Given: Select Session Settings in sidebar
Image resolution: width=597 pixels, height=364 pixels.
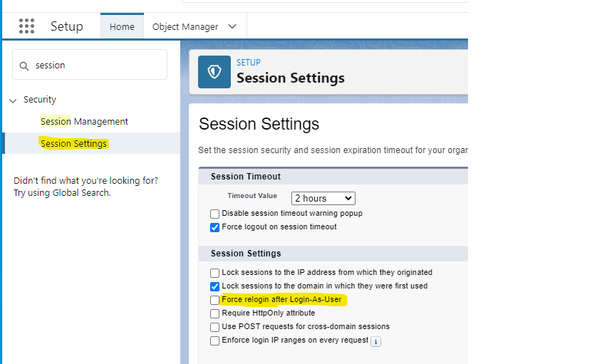Looking at the screenshot, I should (73, 144).
